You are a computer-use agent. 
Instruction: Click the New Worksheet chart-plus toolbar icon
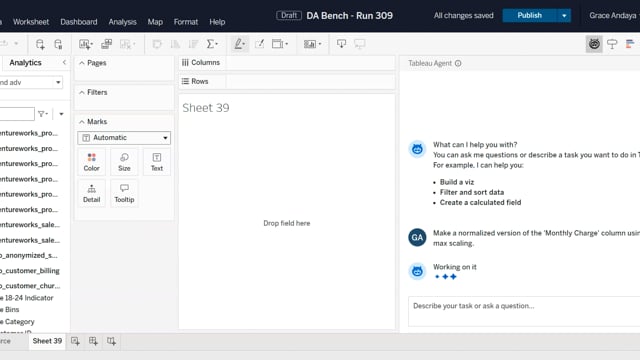85,44
